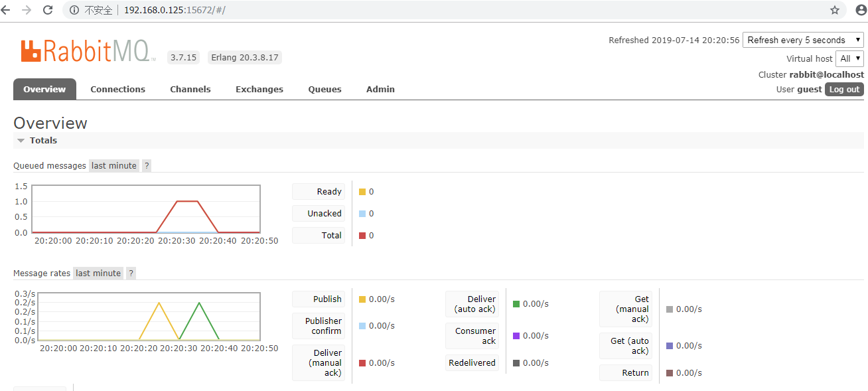
Task: Click the 3.7.15 version badge
Action: (x=184, y=57)
